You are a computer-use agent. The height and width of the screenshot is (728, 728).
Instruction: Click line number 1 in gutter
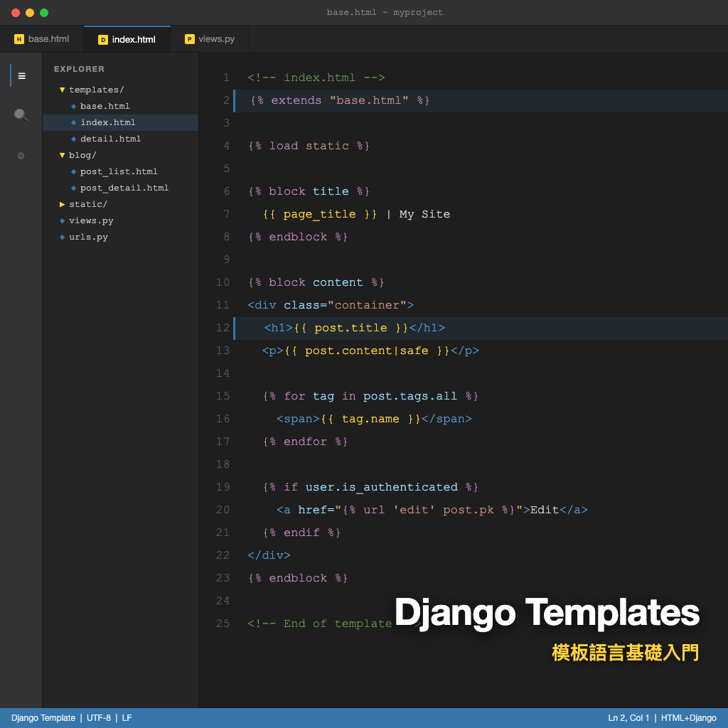point(226,77)
